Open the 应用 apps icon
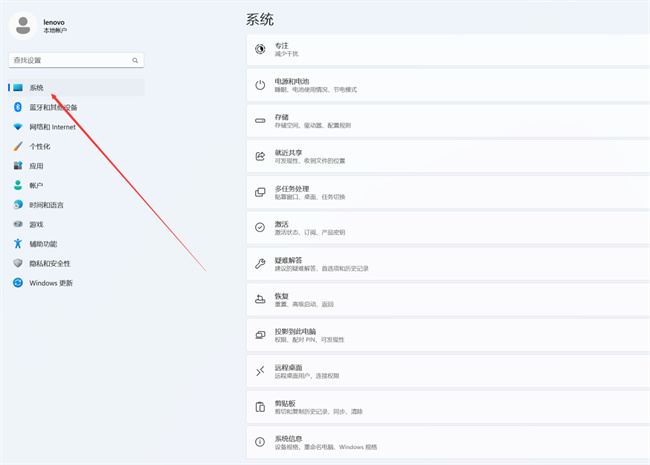 18,166
